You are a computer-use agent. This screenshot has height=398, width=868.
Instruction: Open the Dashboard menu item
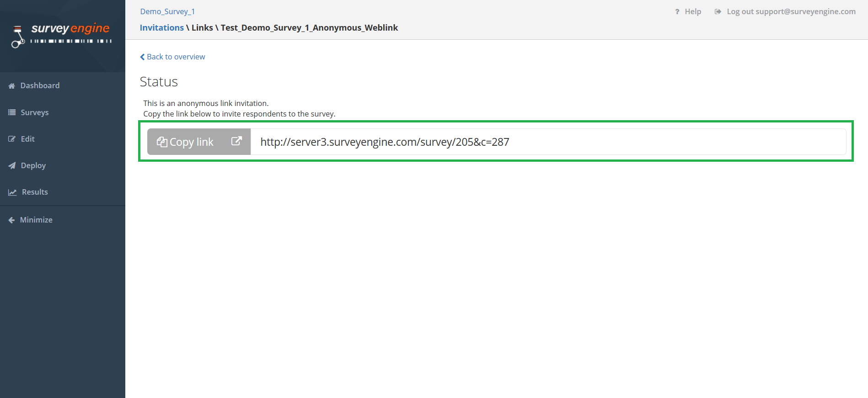(x=40, y=85)
